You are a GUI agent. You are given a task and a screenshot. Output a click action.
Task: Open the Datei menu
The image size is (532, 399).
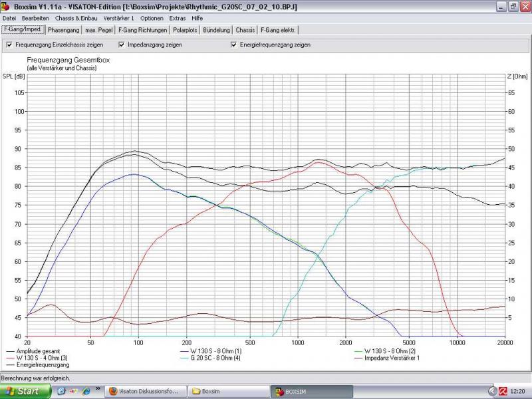[x=9, y=18]
